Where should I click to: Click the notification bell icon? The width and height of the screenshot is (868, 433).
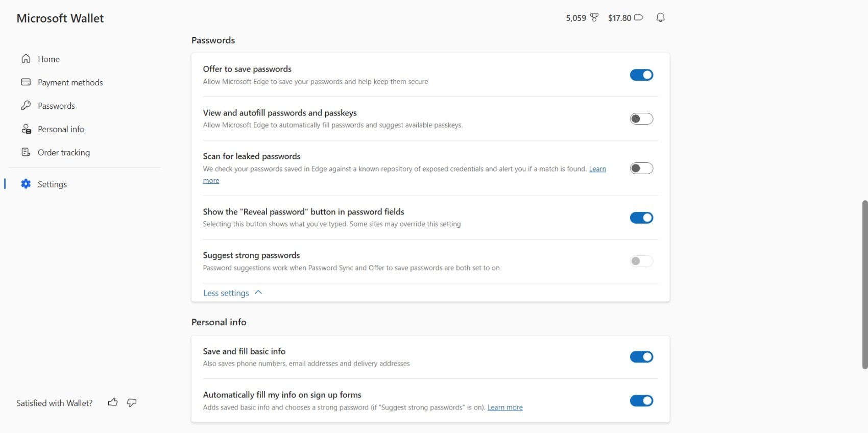(660, 18)
